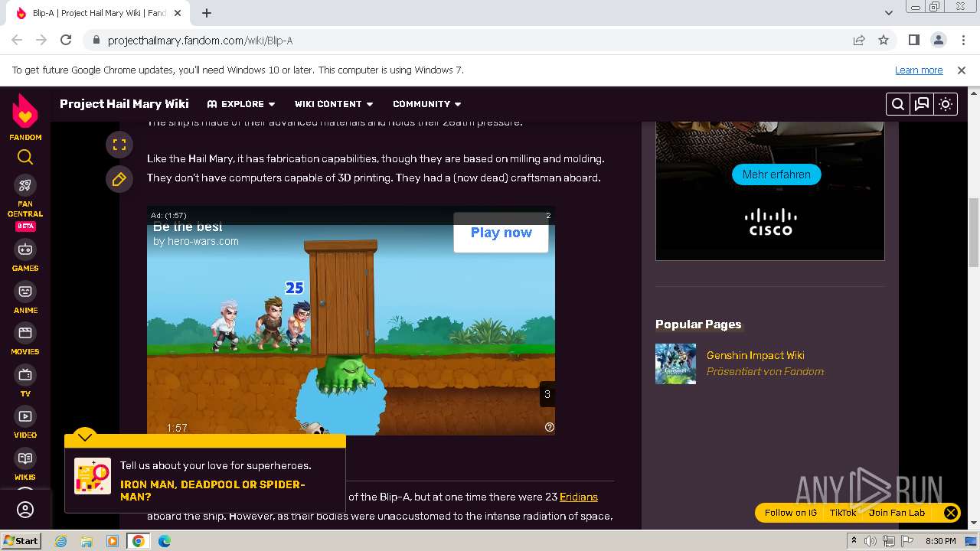
Task: Click the Cisco logo in ad
Action: [770, 222]
